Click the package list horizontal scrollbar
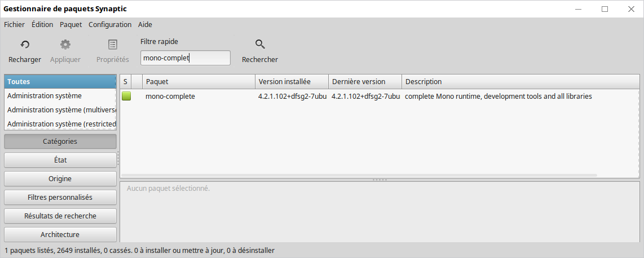Screen dimensions: 644x258 click(x=359, y=176)
